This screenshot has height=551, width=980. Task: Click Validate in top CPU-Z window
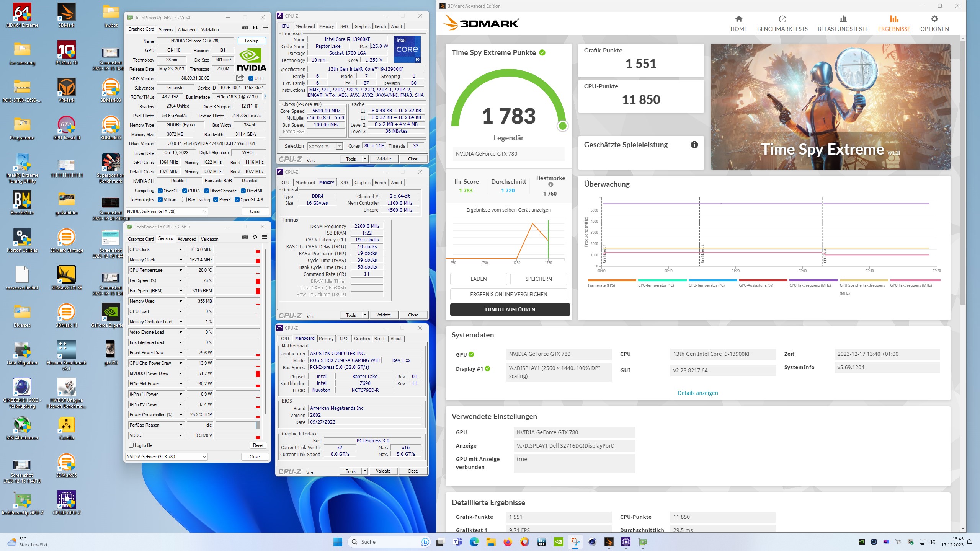point(384,159)
